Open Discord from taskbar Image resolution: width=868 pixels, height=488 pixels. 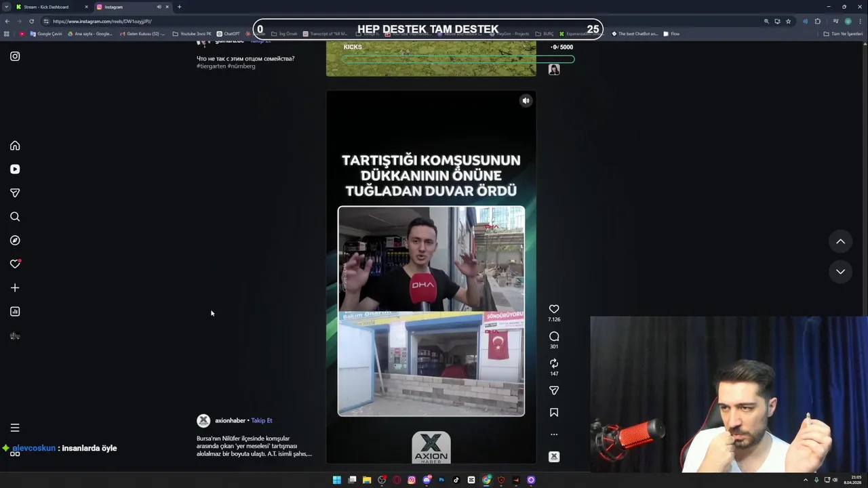pos(427,480)
